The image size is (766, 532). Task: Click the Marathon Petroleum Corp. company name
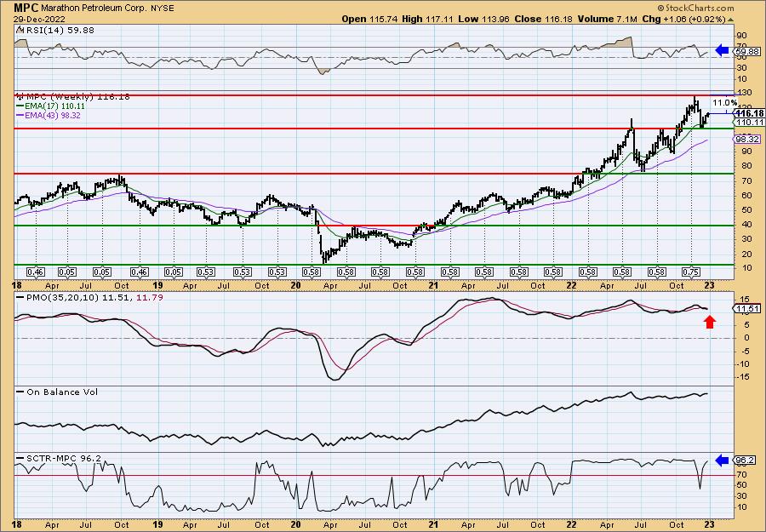coord(94,9)
